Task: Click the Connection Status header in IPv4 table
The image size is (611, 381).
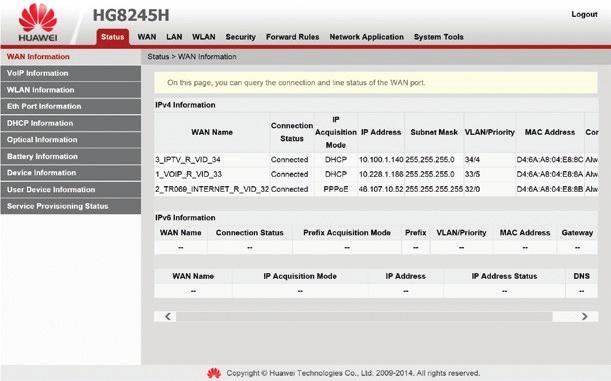Action: coord(292,132)
